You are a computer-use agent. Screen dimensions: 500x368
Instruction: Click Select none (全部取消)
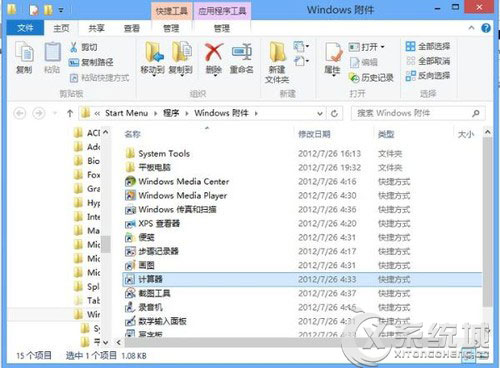pos(428,61)
